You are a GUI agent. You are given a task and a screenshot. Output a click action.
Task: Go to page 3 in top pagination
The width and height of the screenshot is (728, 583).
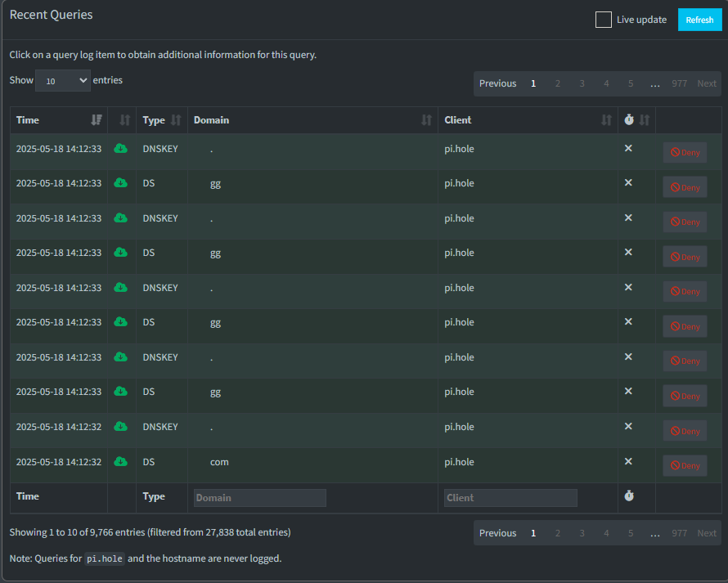point(582,83)
